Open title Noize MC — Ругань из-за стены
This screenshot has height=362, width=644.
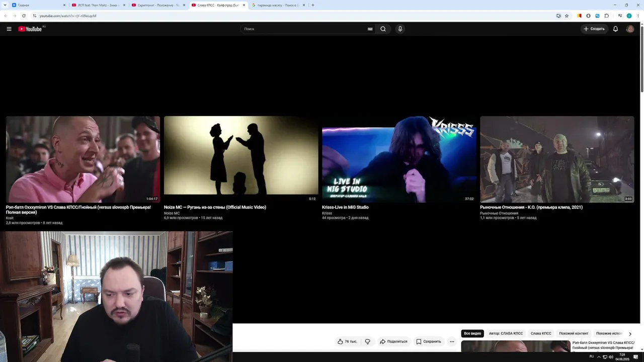[x=215, y=207]
